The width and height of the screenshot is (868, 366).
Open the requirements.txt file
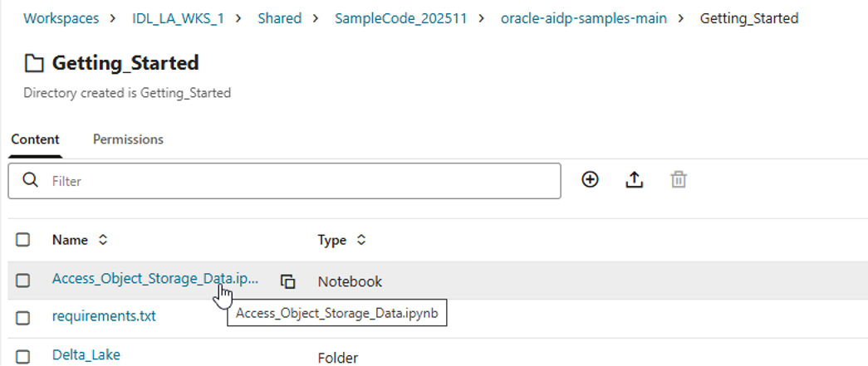104,316
